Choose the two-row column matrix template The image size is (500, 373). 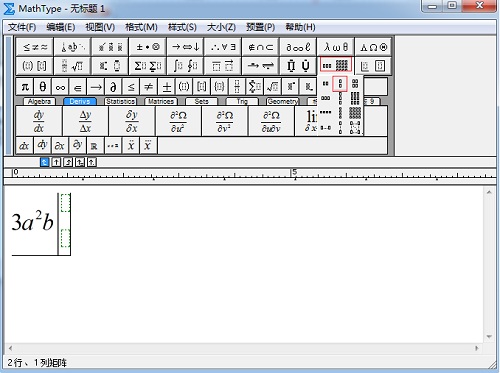coord(340,84)
